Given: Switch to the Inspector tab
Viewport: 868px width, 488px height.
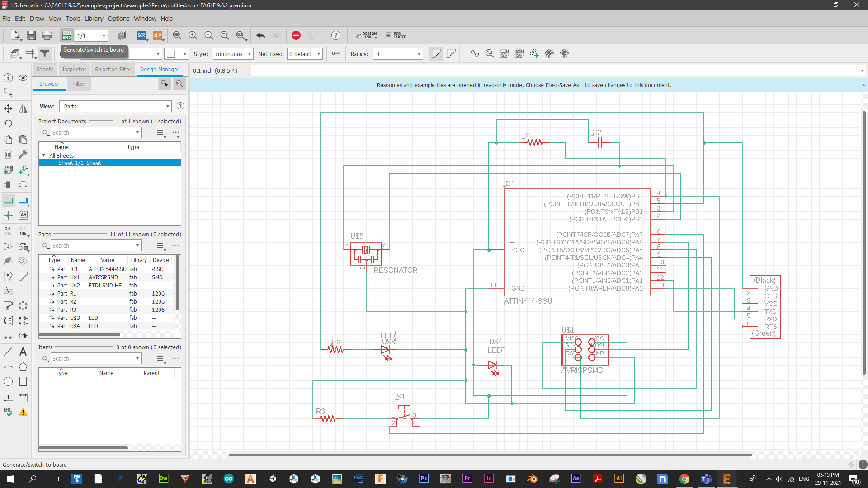Looking at the screenshot, I should (x=73, y=69).
